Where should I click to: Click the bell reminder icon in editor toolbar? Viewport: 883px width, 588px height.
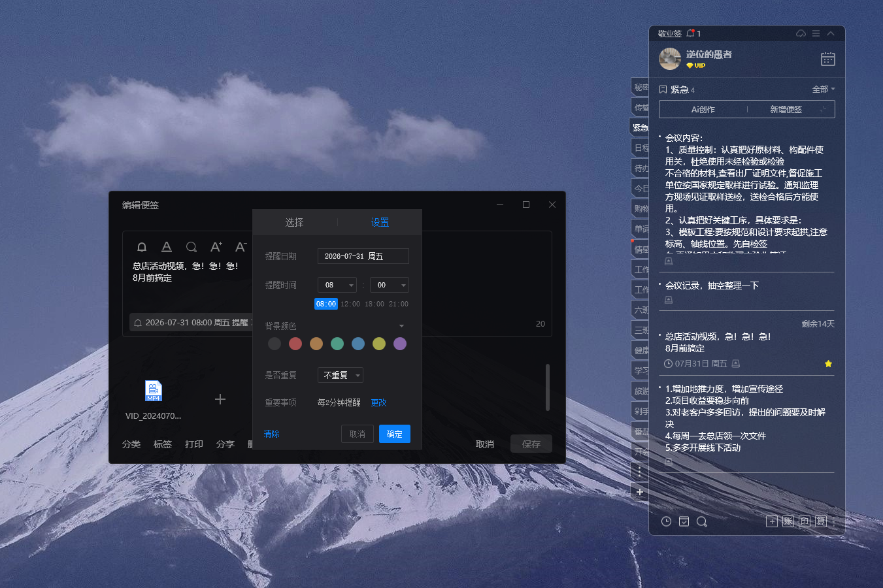click(142, 247)
